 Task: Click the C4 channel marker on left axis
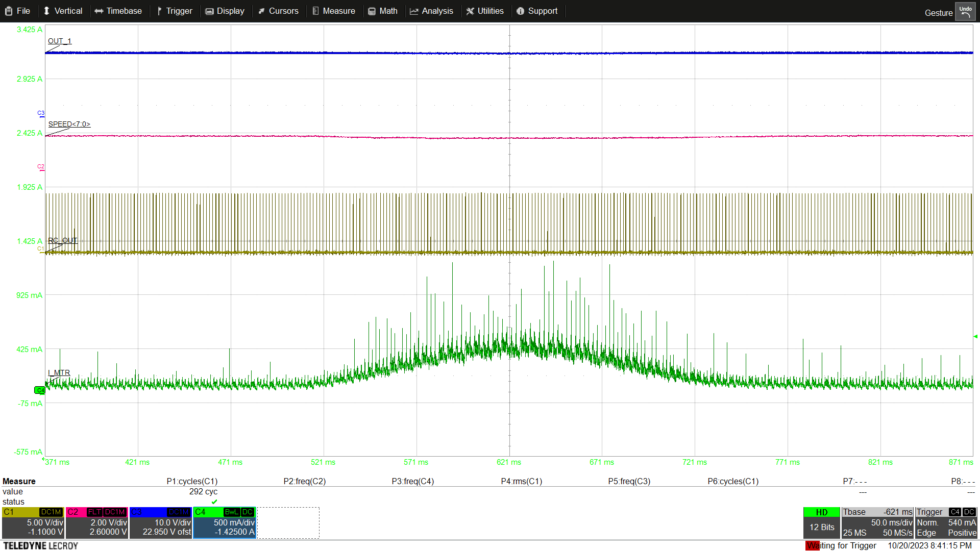click(x=39, y=390)
